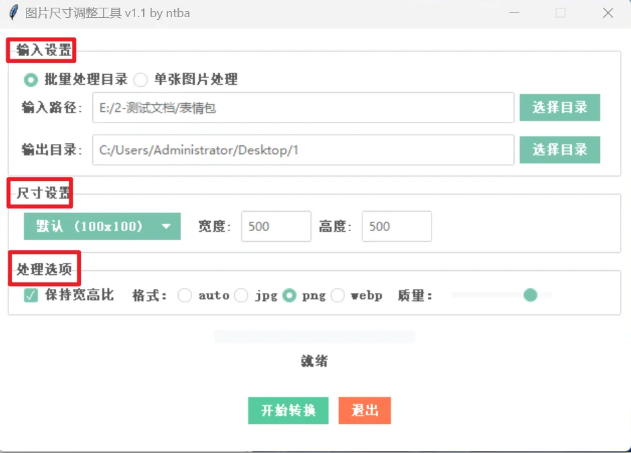Image resolution: width=631 pixels, height=453 pixels.
Task: Click the 处理选项 section label
Action: pos(44,269)
